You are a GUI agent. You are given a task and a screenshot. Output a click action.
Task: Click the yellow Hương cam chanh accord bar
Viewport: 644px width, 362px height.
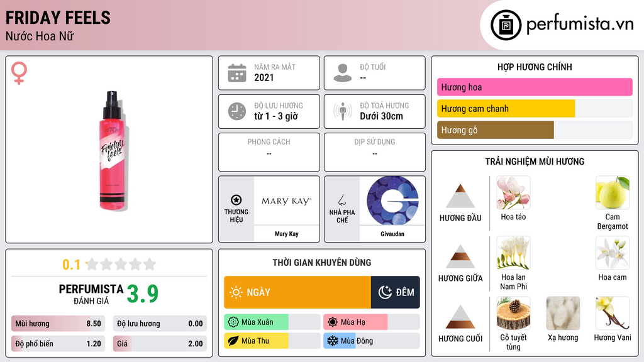tap(506, 109)
